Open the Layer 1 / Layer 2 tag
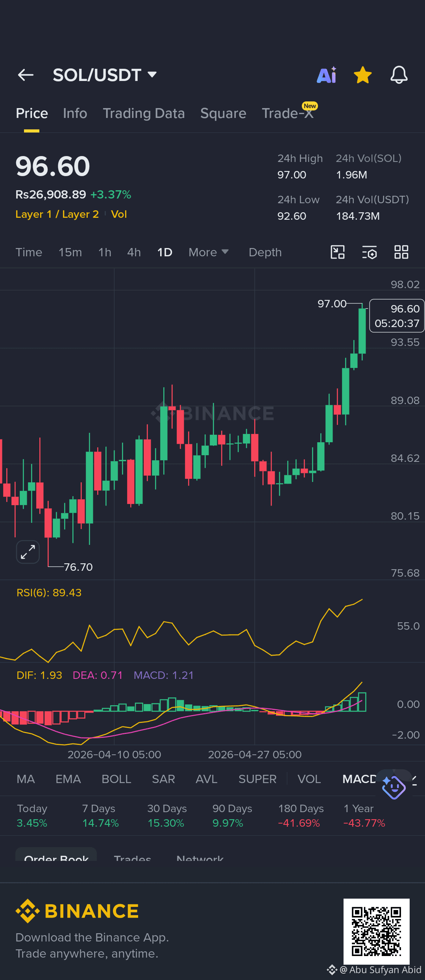The width and height of the screenshot is (425, 980). (x=57, y=214)
